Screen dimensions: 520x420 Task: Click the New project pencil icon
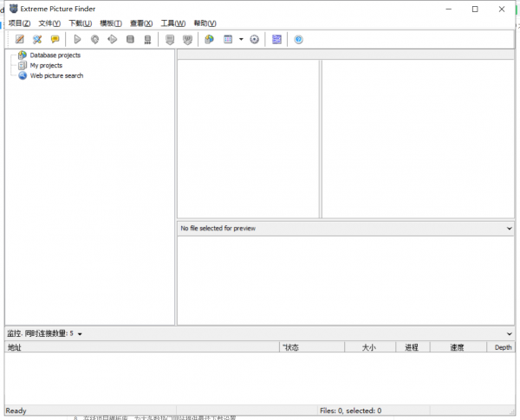click(x=20, y=40)
